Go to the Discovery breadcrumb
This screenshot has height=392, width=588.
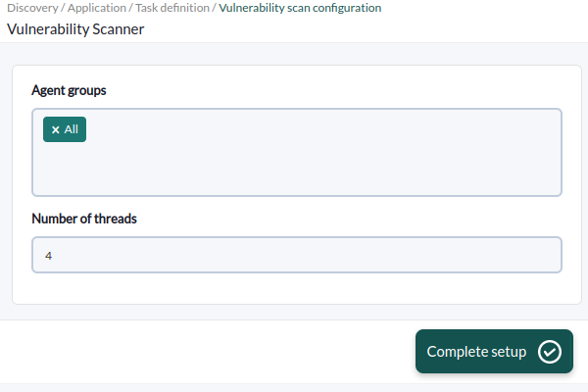click(32, 8)
